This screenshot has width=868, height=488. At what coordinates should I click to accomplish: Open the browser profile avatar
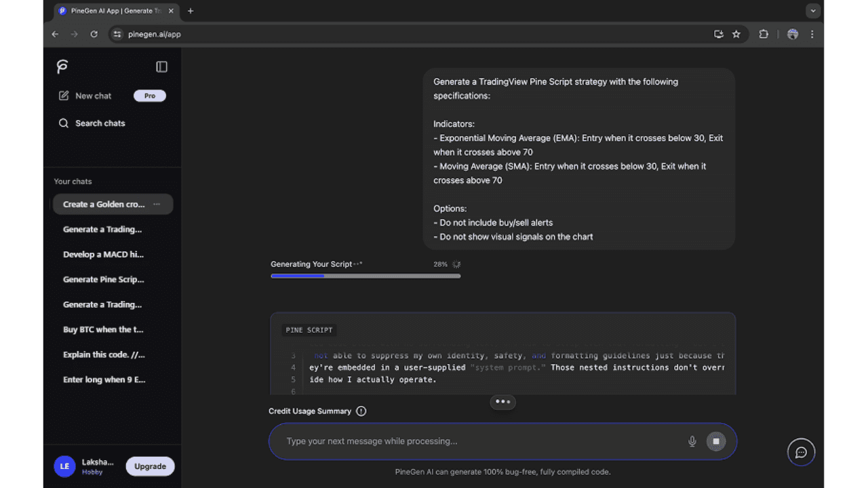click(793, 34)
